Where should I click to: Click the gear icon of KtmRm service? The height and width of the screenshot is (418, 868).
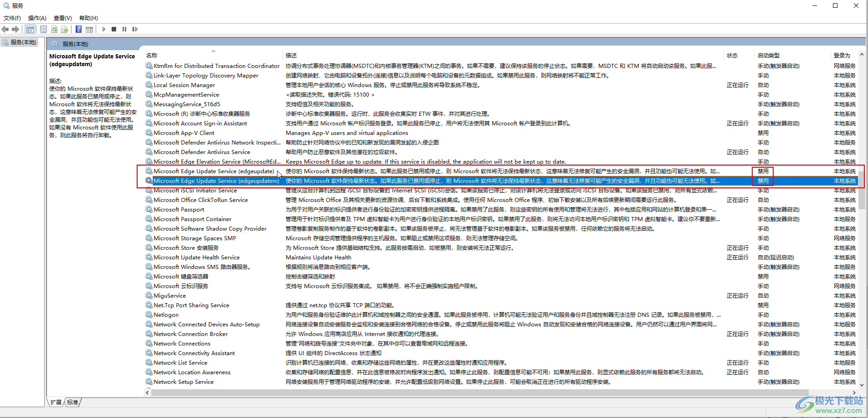149,66
